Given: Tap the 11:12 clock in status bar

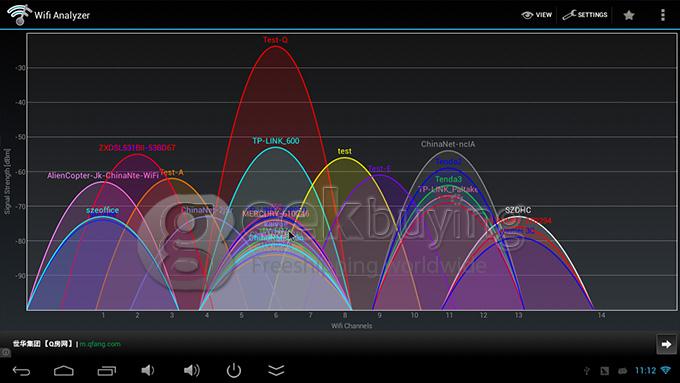Looking at the screenshot, I should point(645,370).
